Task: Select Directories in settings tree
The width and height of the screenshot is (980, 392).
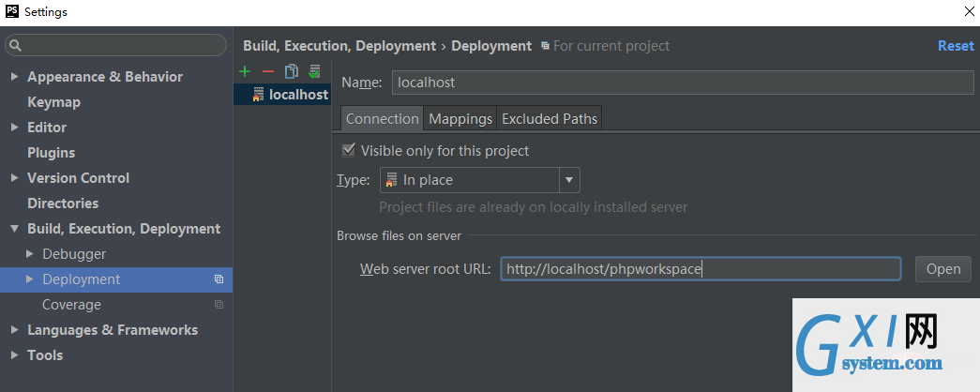Action: (63, 204)
